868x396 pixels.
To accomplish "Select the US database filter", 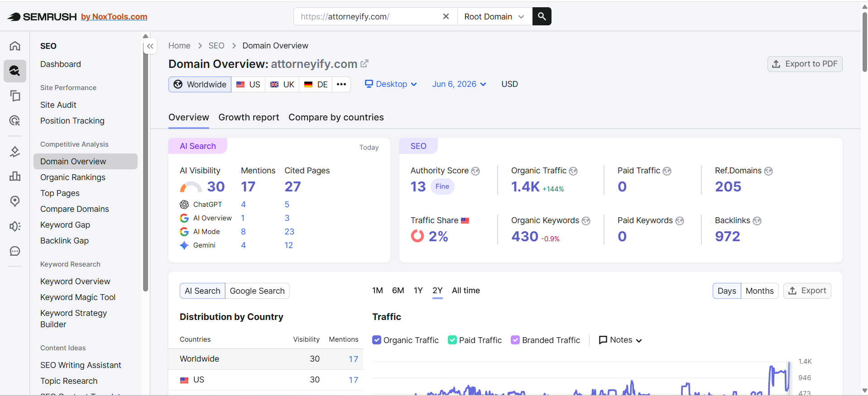I will [248, 84].
